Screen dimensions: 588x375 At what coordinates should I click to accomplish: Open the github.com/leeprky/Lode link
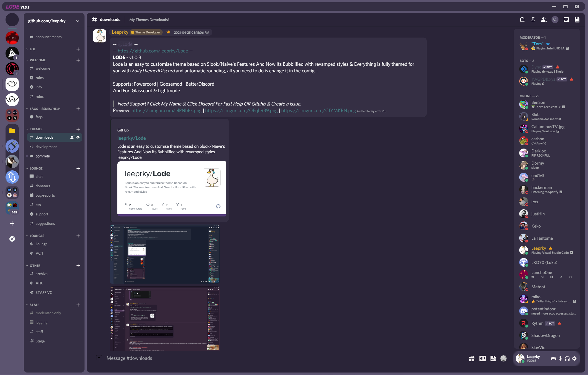coord(153,51)
